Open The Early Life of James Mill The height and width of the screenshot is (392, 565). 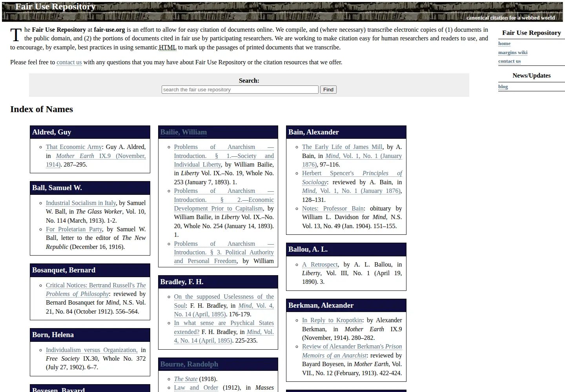pyautogui.click(x=342, y=147)
